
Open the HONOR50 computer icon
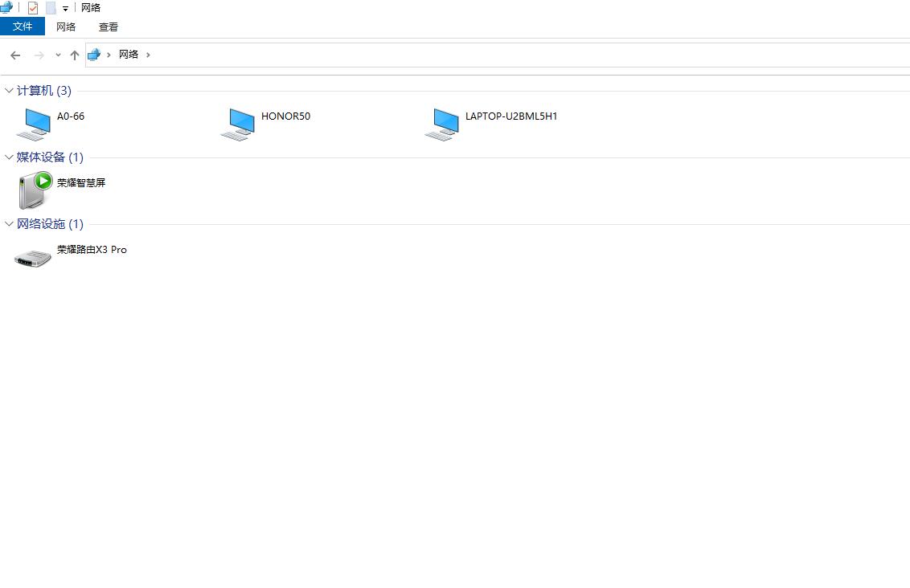click(x=238, y=124)
